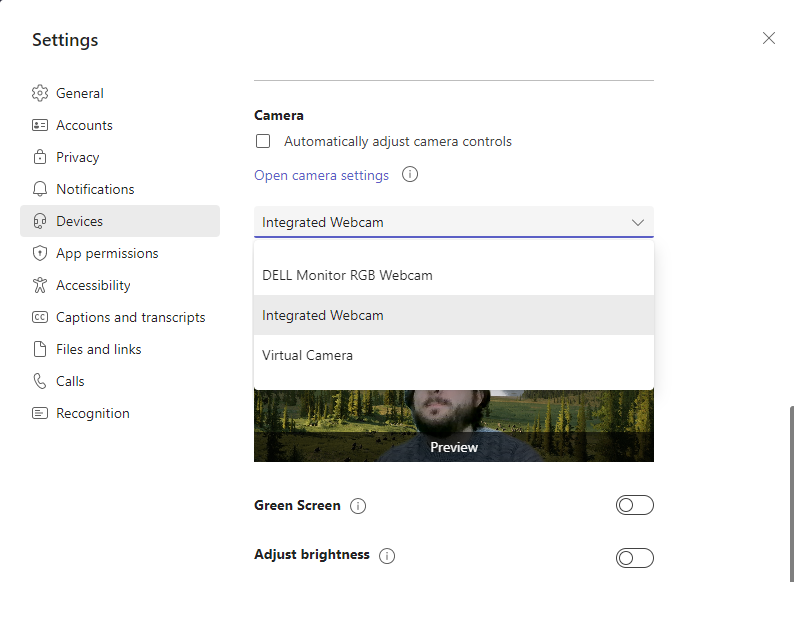Enable Automatically adjust camera controls checkbox
Viewport: 794px width, 628px height.
(263, 142)
